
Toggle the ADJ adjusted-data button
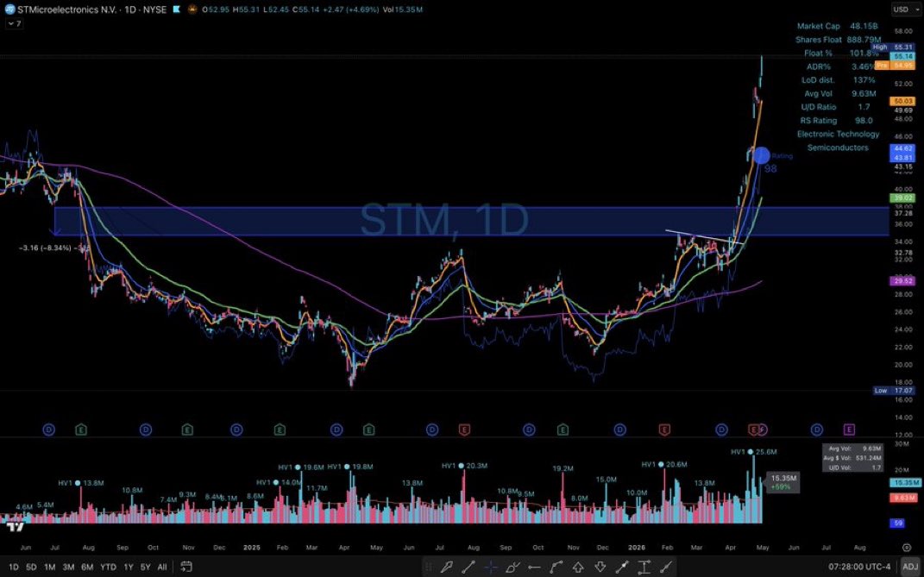point(910,567)
